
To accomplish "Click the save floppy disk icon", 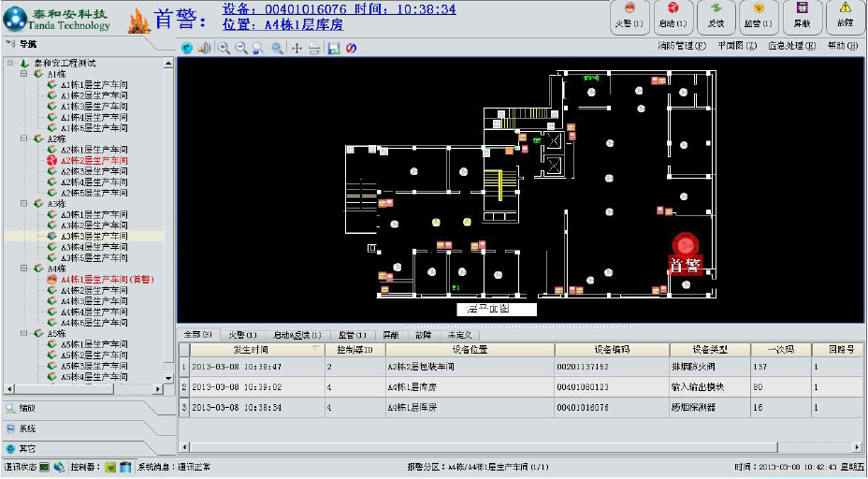I will [x=333, y=48].
